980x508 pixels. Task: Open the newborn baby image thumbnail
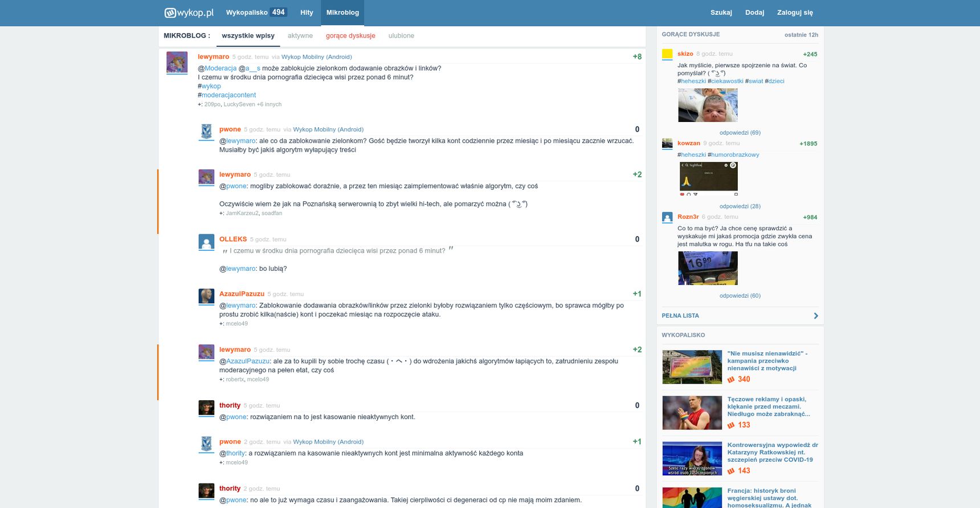[708, 105]
